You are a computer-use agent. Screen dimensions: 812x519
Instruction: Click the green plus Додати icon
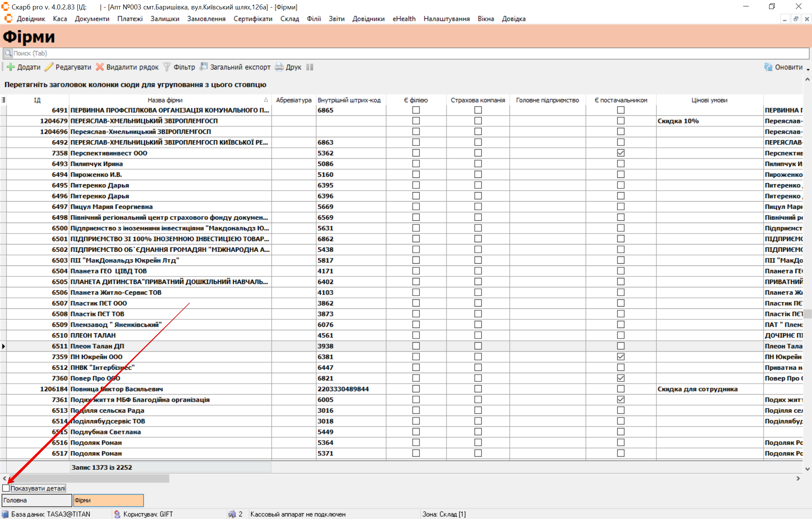tap(11, 67)
